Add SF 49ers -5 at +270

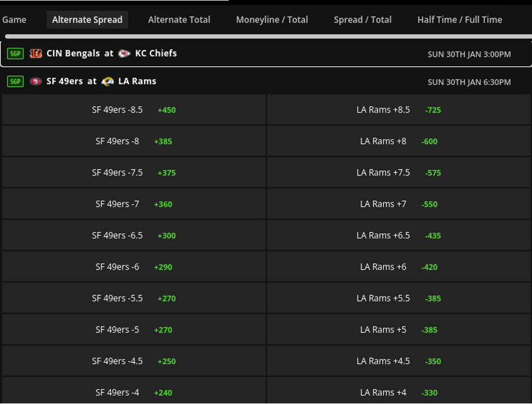pos(134,329)
